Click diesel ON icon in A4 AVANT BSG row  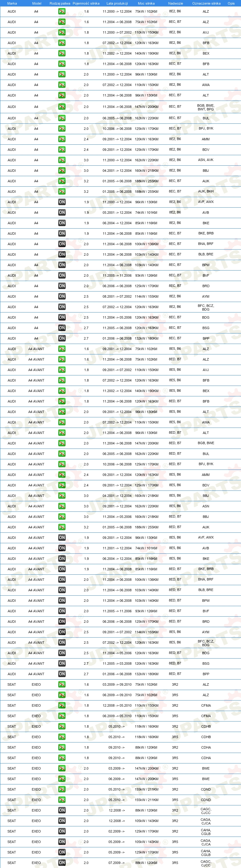(x=62, y=663)
